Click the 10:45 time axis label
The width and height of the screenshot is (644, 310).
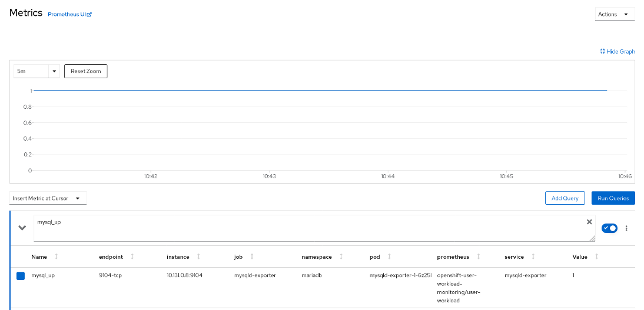506,176
